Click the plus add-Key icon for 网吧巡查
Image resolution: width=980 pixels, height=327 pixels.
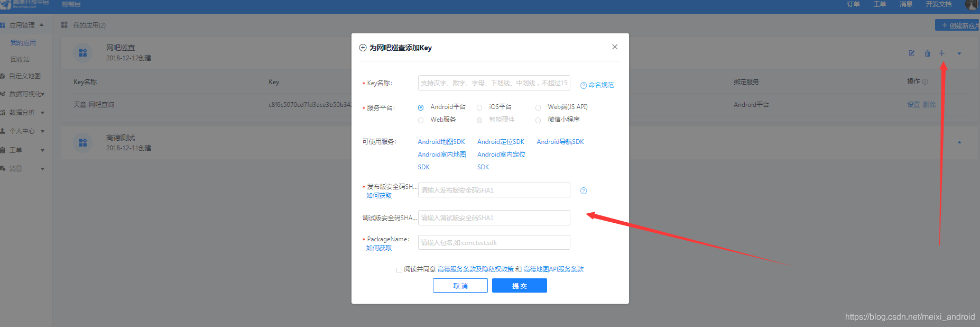point(941,53)
